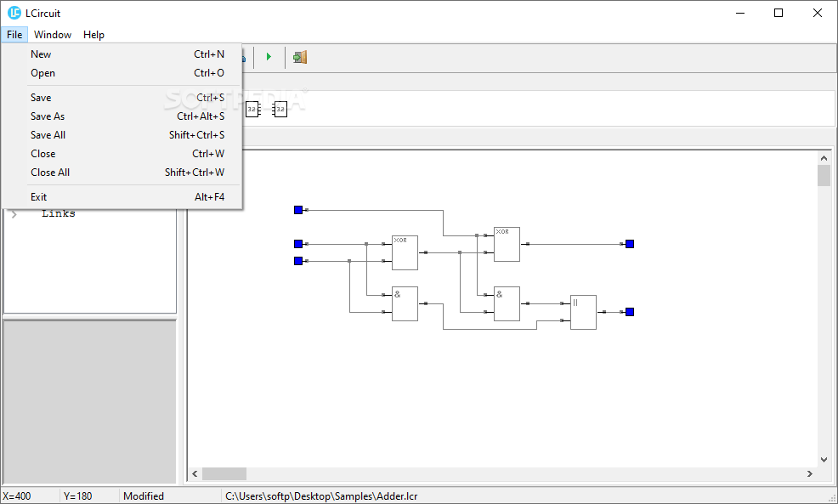Choose Close from File menu
This screenshot has width=838, height=504.
[122, 153]
